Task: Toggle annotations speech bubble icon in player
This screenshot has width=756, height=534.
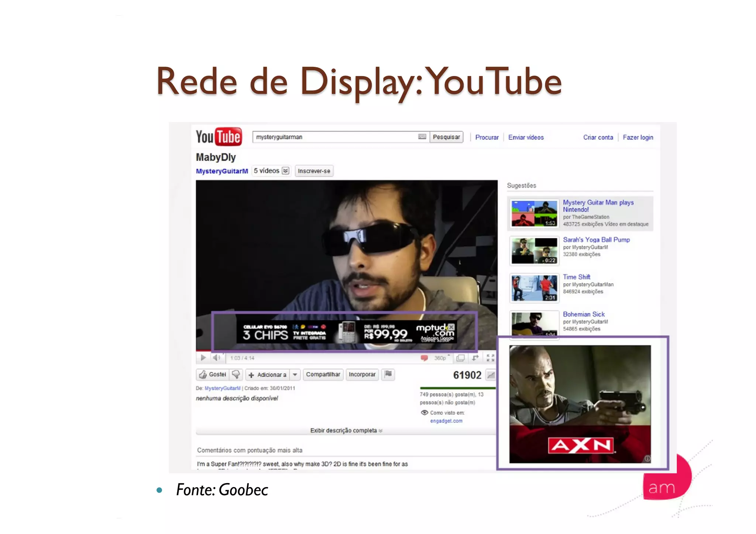Action: pos(424,358)
